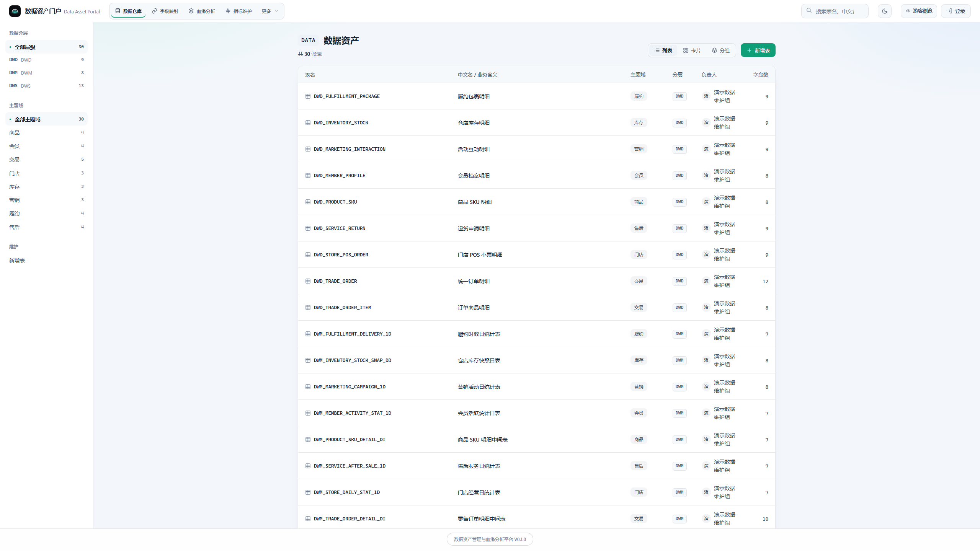Click the DWM layer badge in the DWM_FULFILLMENT_DELIVERY_1D row

coord(679,334)
